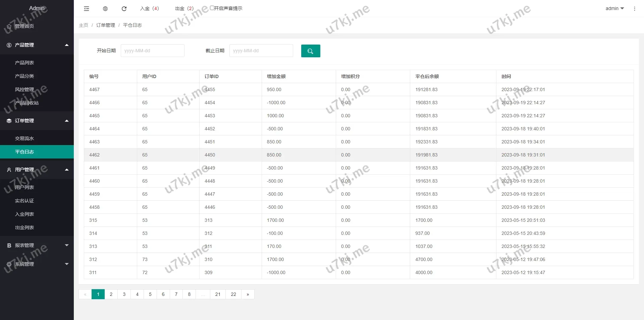Enable the 开启声音提示 checkbox

coord(212,8)
